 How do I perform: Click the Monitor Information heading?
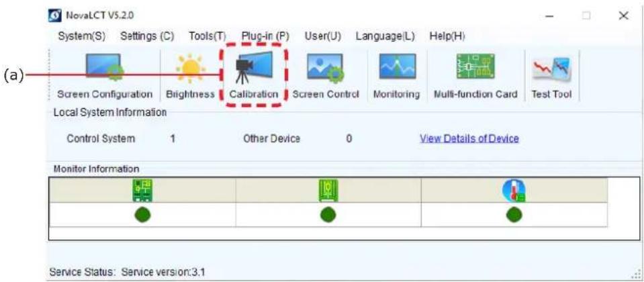click(x=96, y=169)
